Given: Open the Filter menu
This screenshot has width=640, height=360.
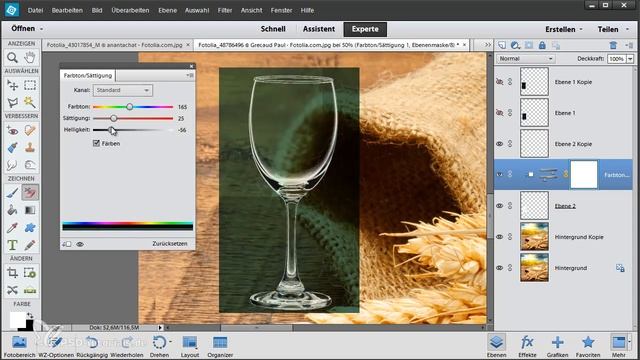Looking at the screenshot, I should pyautogui.click(x=224, y=10).
